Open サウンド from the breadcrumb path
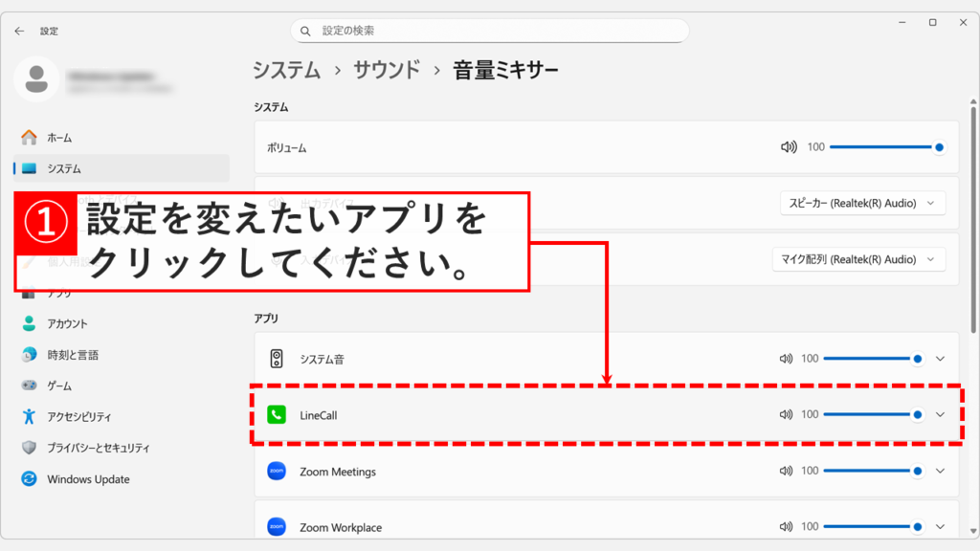 click(387, 69)
